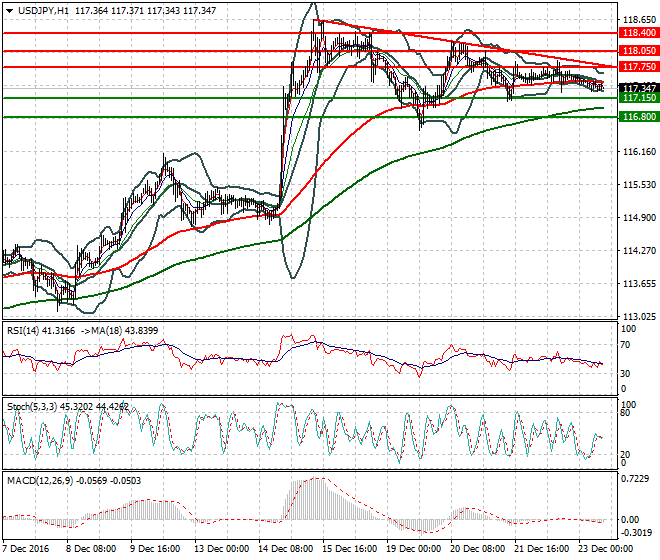Select the 116.800 green support label
660x560 pixels.
tap(639, 117)
